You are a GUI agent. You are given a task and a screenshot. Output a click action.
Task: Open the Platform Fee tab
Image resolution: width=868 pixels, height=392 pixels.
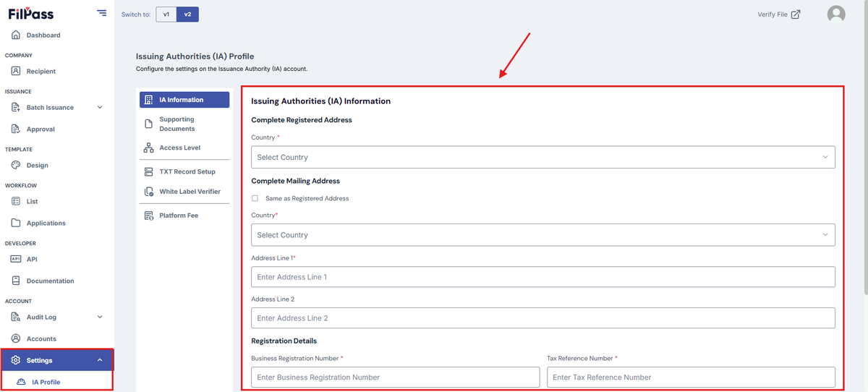coord(184,216)
